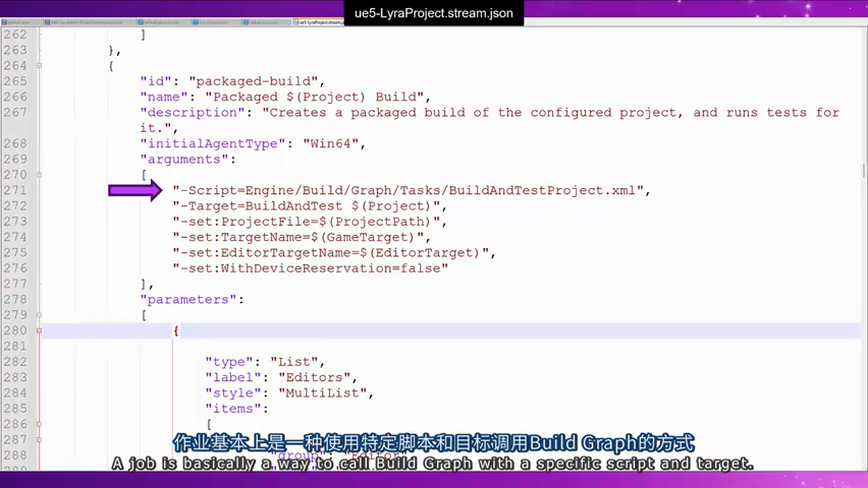Toggle the fold marker beside line 270
This screenshot has width=868, height=488.
click(39, 175)
